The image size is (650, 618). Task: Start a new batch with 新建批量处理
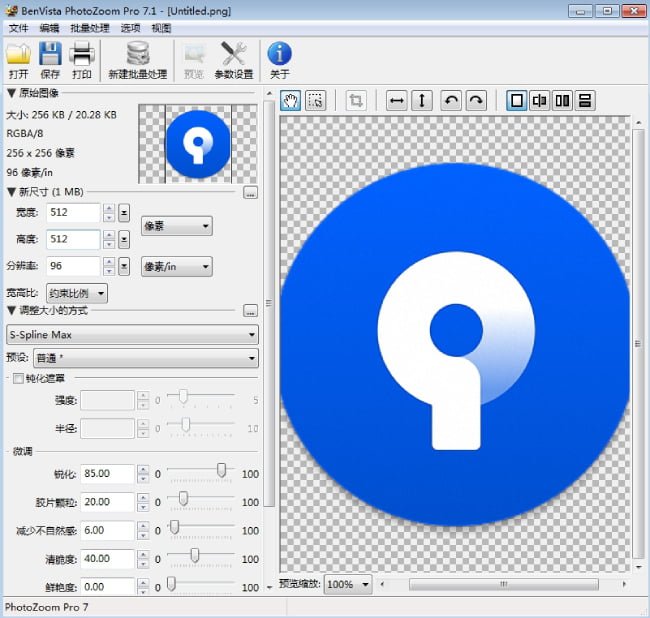[138, 60]
